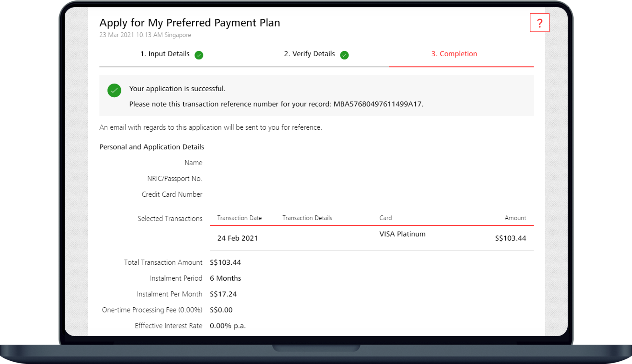Screen dimensions: 632x364
Task: Click large green success checkmark icon
Action: [x=114, y=90]
